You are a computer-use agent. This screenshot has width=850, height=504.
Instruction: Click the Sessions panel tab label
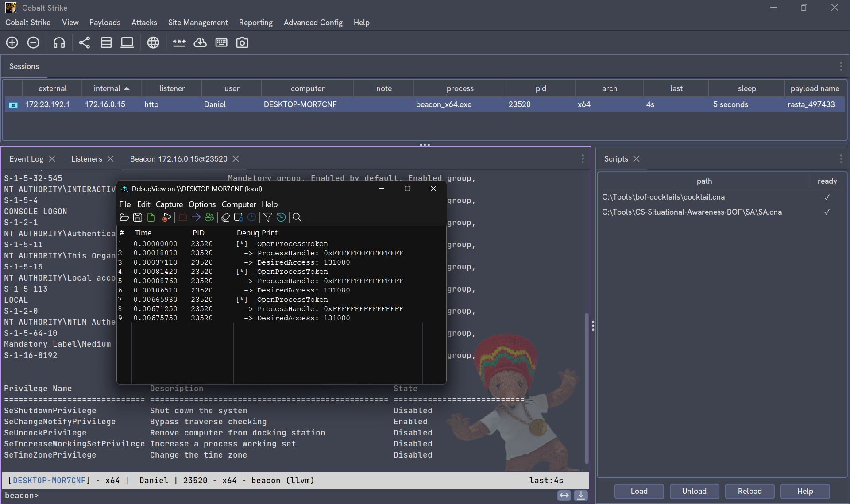tap(24, 66)
